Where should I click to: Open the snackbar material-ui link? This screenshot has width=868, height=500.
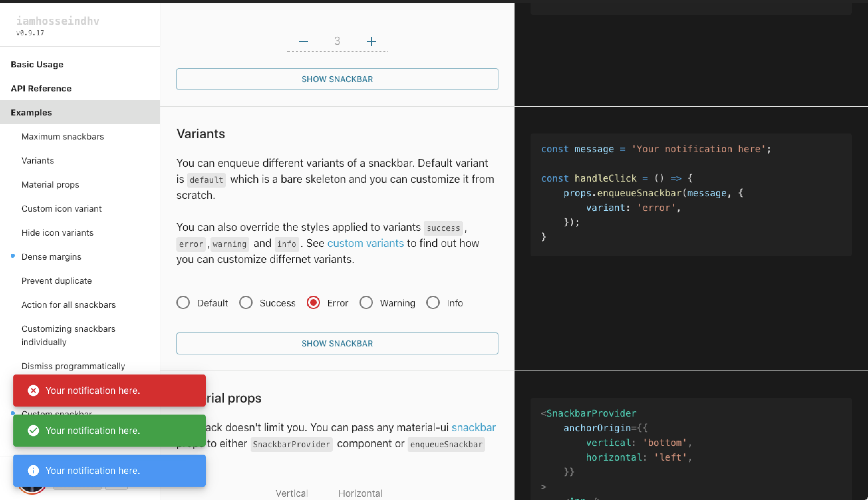coord(473,428)
